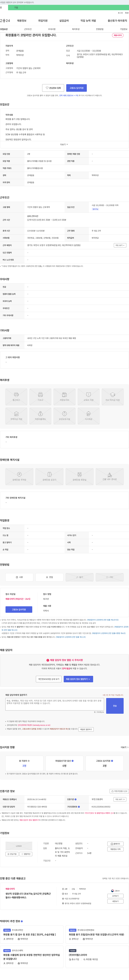129x980 pixels.
Task: Select the 자녀 학자금 지원 tuition icon
Action: coord(113,397)
